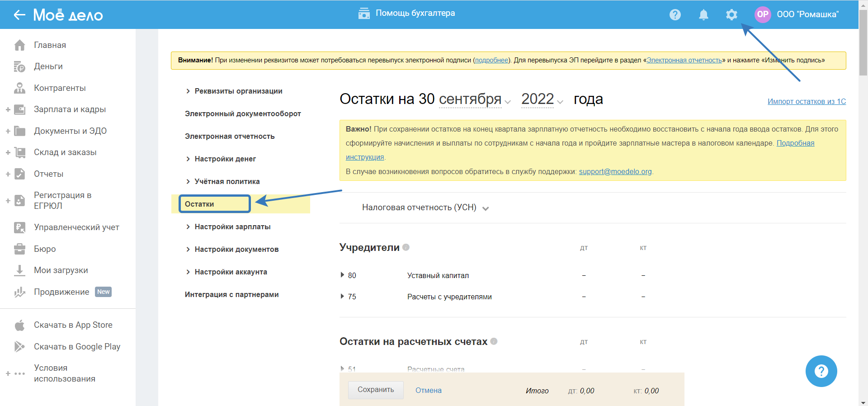The height and width of the screenshot is (406, 868).
Task: Click the Бюро briefcase icon
Action: point(19,249)
